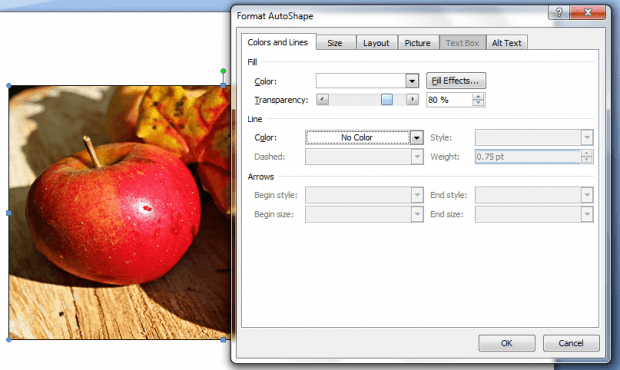The width and height of the screenshot is (620, 370).
Task: Open the Line Color dropdown arrow
Action: point(417,138)
